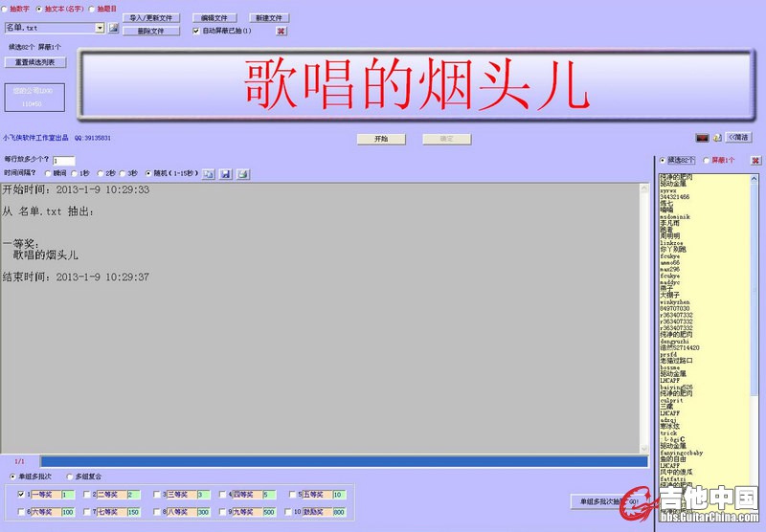Click 新建文件 button
This screenshot has height=532, width=766.
tap(269, 18)
